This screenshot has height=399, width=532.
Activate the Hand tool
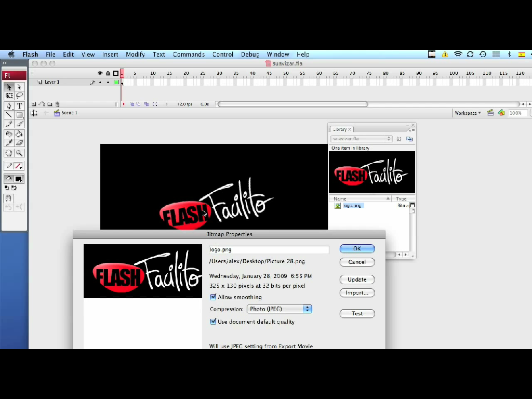(x=9, y=153)
